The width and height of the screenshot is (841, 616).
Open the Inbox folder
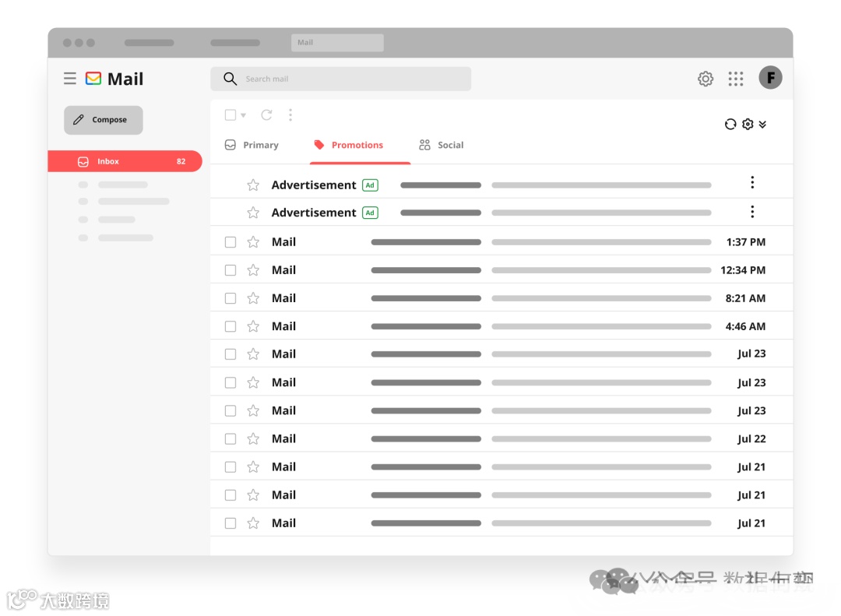point(125,161)
